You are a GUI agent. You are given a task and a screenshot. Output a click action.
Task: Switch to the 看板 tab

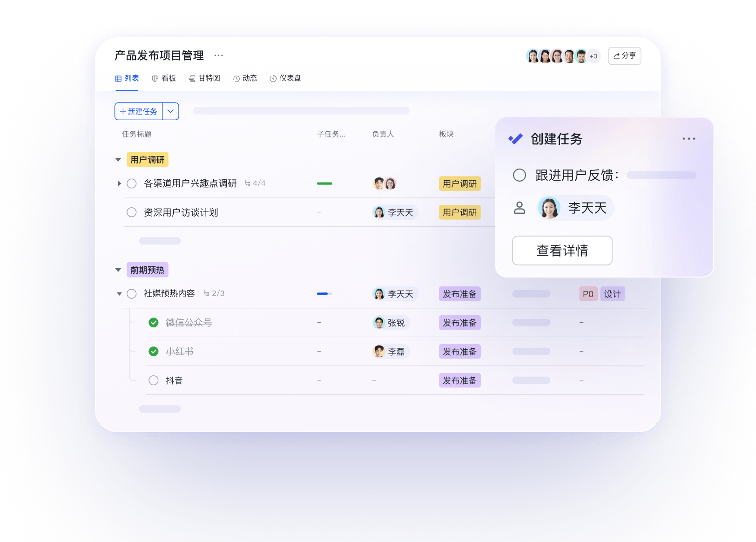pos(164,78)
